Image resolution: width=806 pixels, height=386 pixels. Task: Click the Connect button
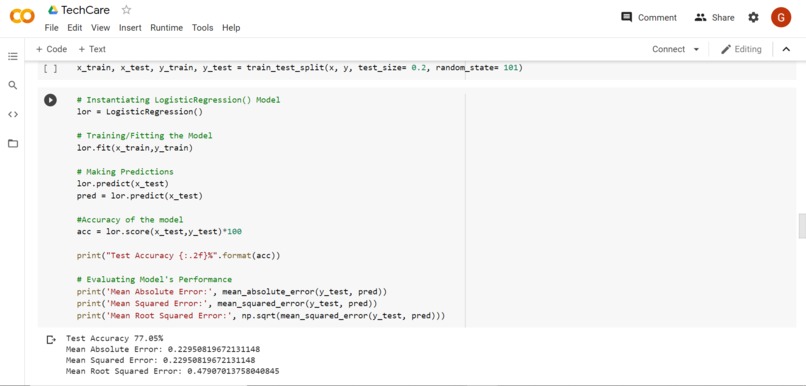coord(669,49)
